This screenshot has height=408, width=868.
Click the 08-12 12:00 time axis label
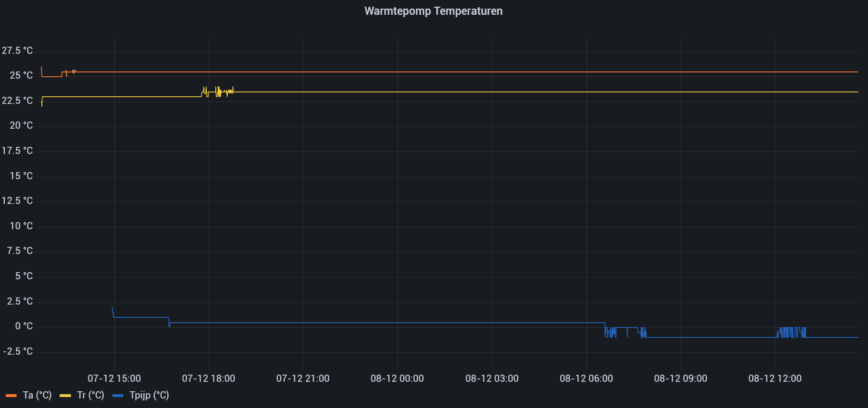[x=775, y=378]
